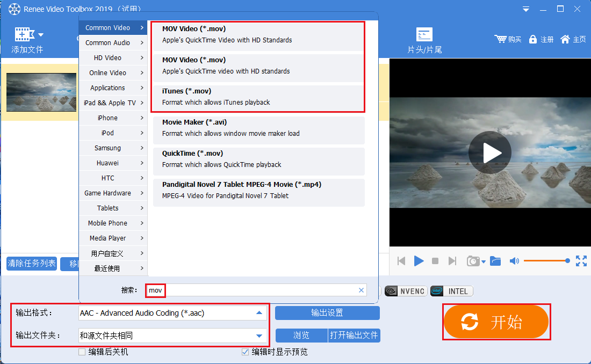This screenshot has height=364, width=591.
Task: Expand the HD Video category submenu
Action: tap(113, 58)
